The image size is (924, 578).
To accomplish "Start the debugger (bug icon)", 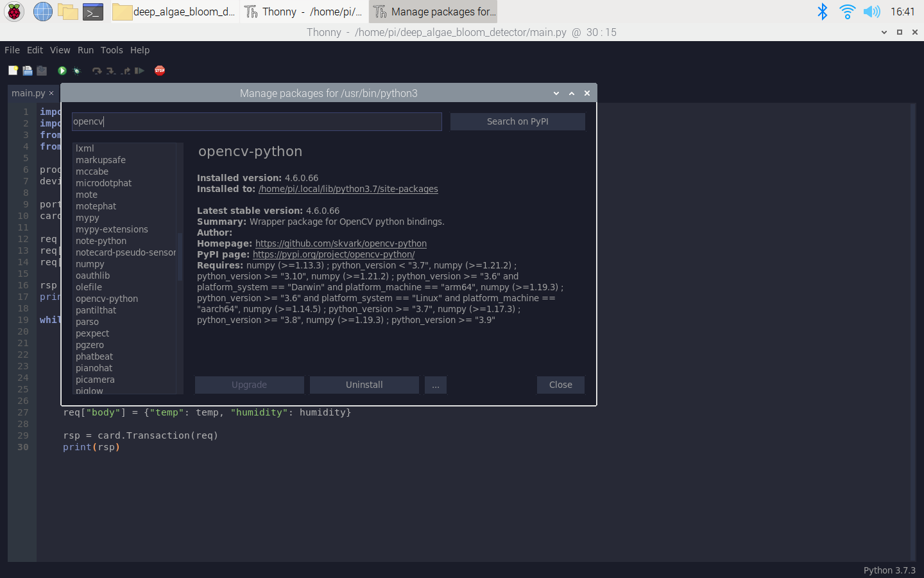I will point(76,71).
